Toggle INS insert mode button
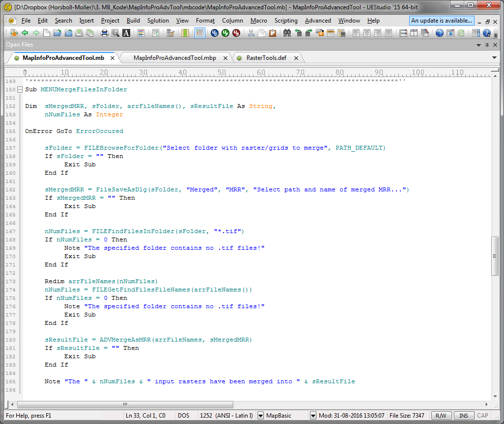This screenshot has width=504, height=424. coord(464,416)
